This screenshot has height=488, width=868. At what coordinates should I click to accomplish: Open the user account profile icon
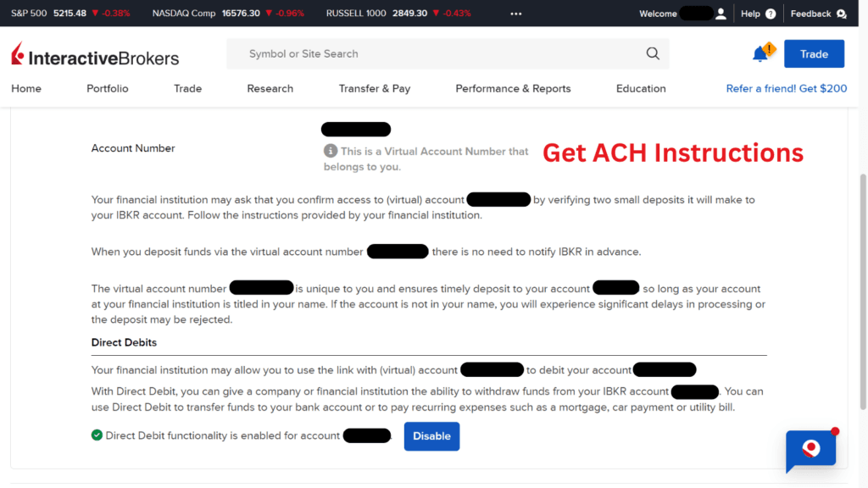pos(720,13)
